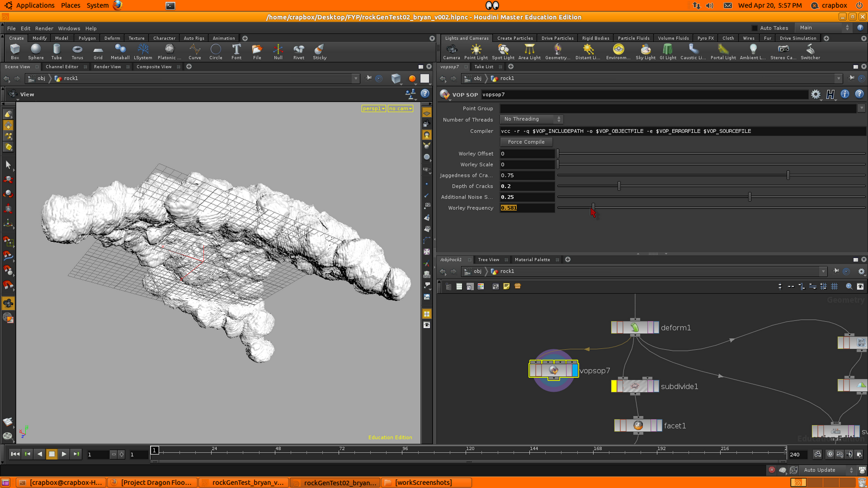Add an Area Light

(x=529, y=52)
